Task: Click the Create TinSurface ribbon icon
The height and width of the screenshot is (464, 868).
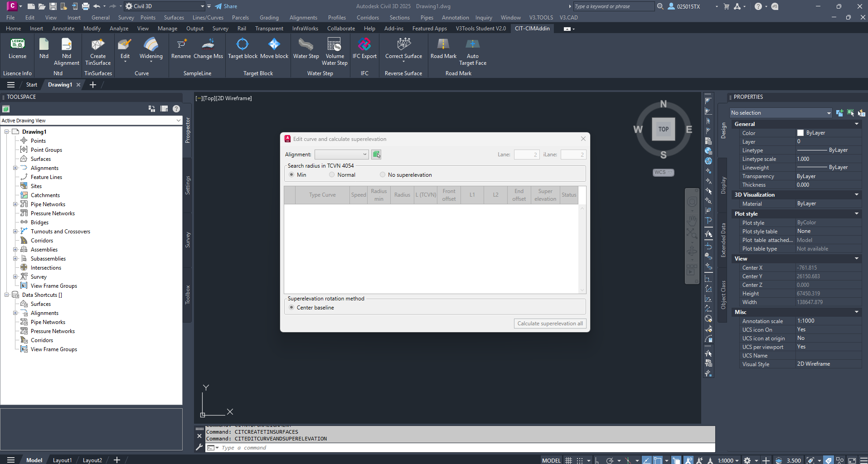Action: click(97, 45)
